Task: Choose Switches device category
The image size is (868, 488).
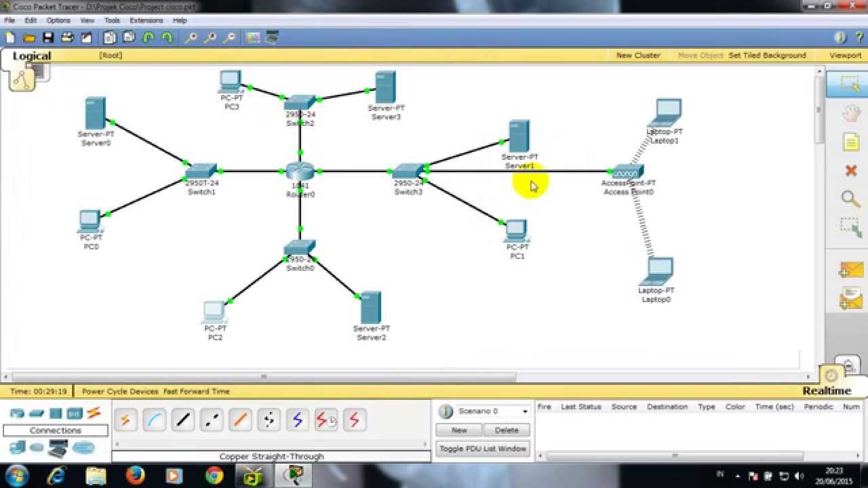Action: (37, 413)
